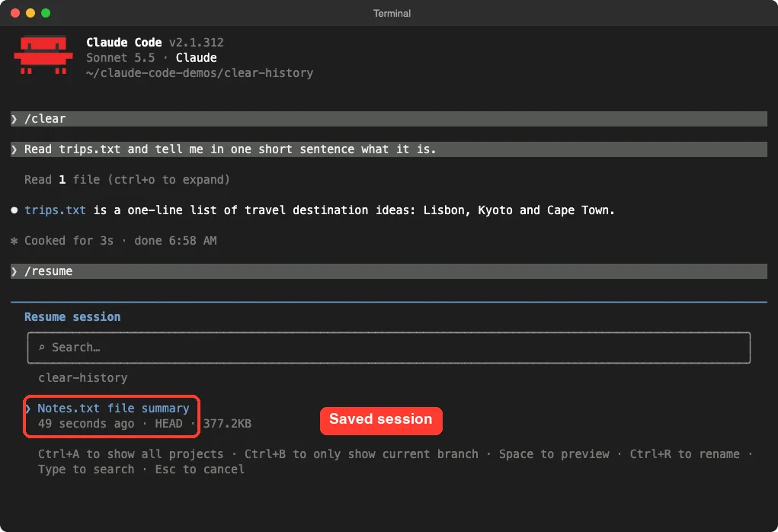
Task: Click the version text v2.1.312
Action: point(196,43)
